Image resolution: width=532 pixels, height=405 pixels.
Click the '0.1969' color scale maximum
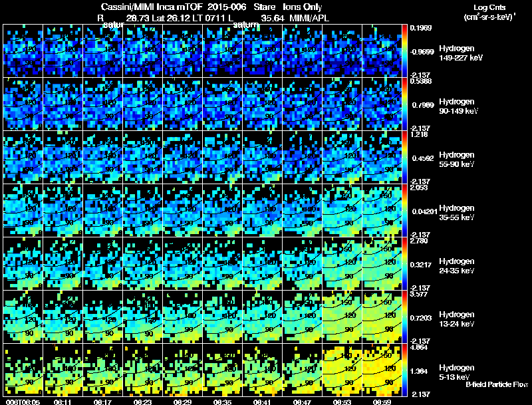click(x=421, y=28)
